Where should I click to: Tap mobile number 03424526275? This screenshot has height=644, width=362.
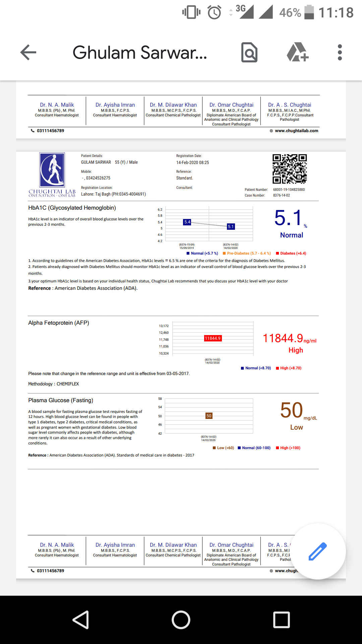[x=98, y=178]
